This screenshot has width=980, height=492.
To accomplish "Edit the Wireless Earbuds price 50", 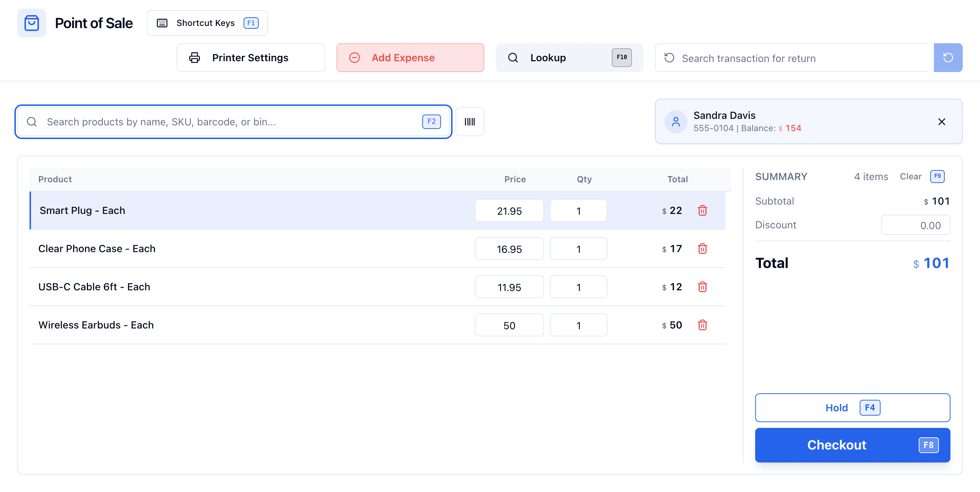I will (509, 325).
